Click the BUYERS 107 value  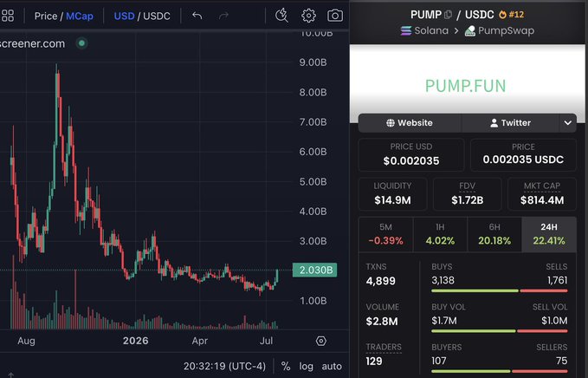(x=439, y=361)
